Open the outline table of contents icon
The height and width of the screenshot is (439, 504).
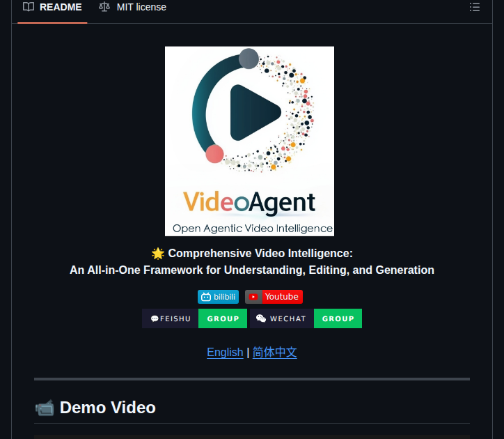click(x=475, y=7)
